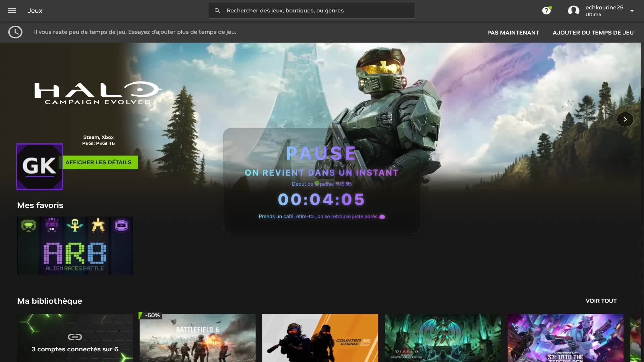
Task: Expand the echkourine25 account dropdown arrow
Action: pyautogui.click(x=632, y=11)
